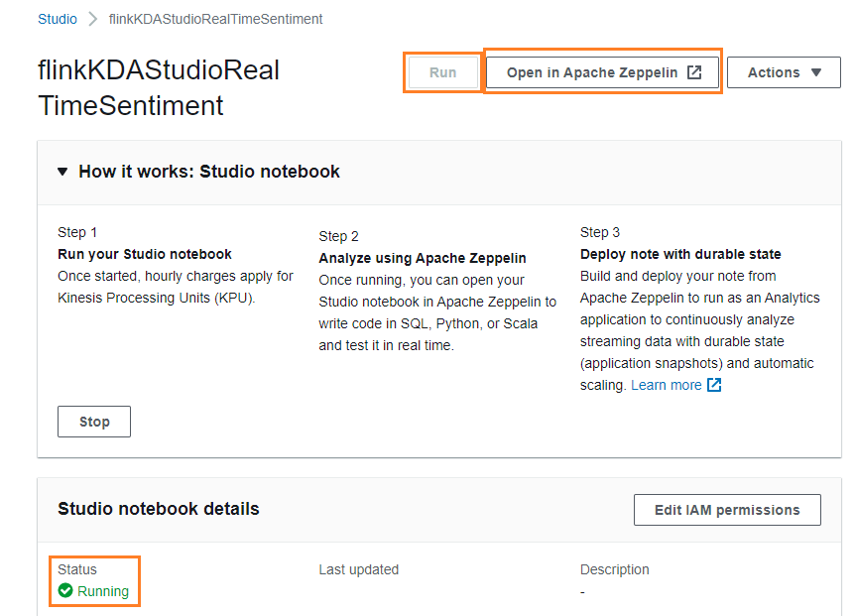
Task: Click the How it works: Studio notebook heading
Action: (x=209, y=172)
